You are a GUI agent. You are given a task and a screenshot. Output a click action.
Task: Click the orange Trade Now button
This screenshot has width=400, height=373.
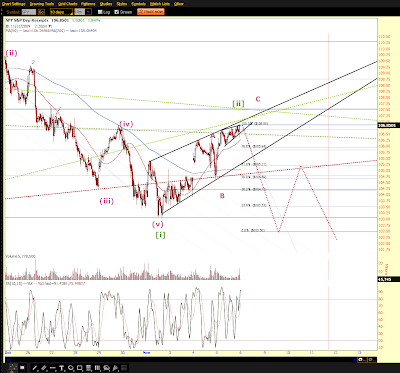tap(151, 12)
